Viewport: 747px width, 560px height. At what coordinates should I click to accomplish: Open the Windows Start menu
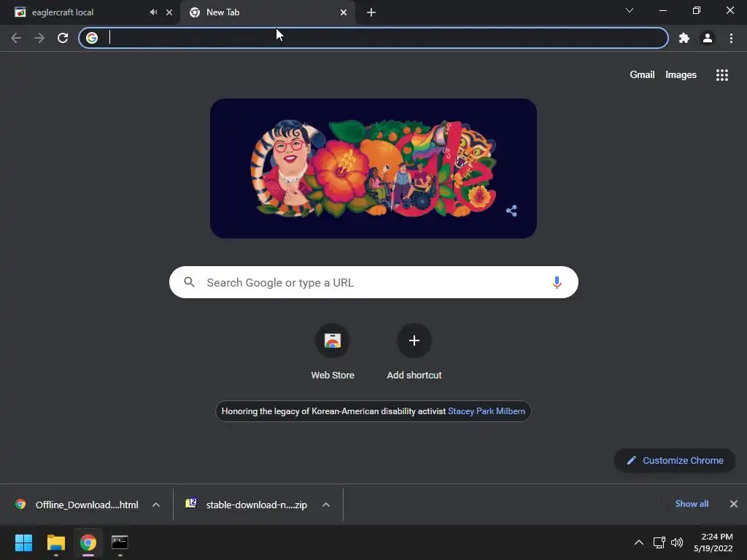click(23, 542)
